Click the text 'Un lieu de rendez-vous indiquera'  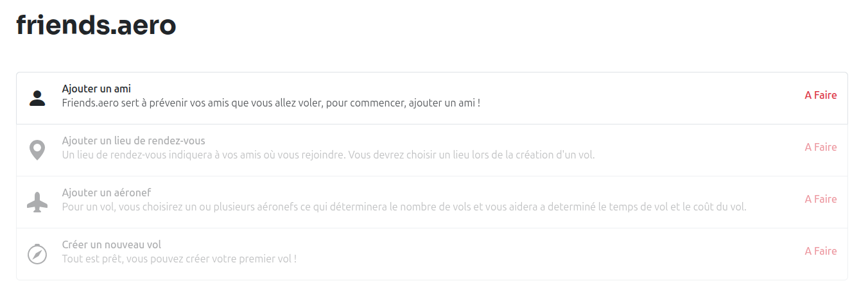(x=328, y=155)
